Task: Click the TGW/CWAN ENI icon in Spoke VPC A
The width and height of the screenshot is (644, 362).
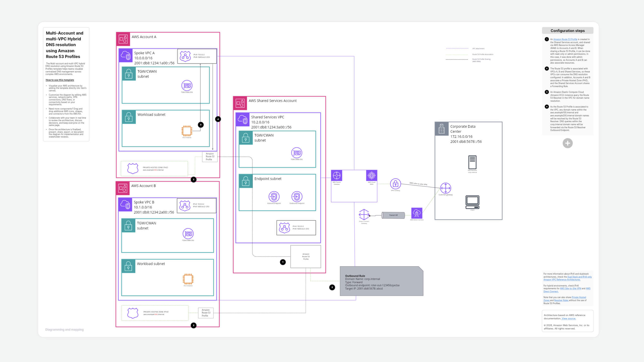Action: pos(187,85)
